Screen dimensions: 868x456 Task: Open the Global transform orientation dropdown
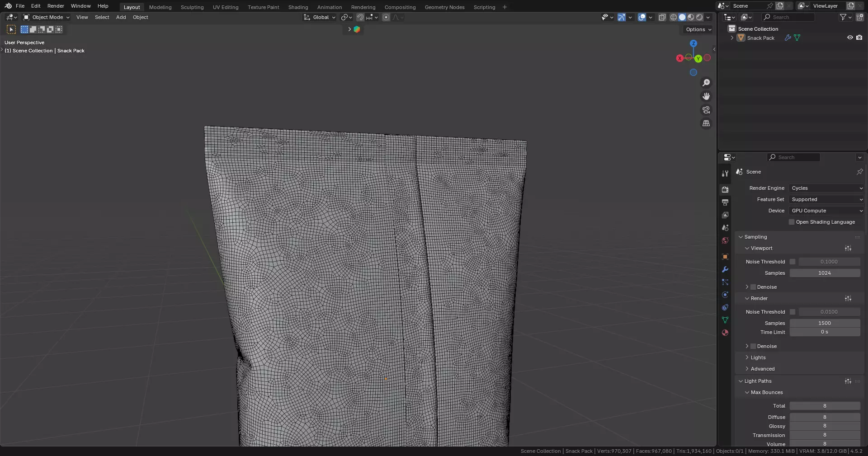320,17
